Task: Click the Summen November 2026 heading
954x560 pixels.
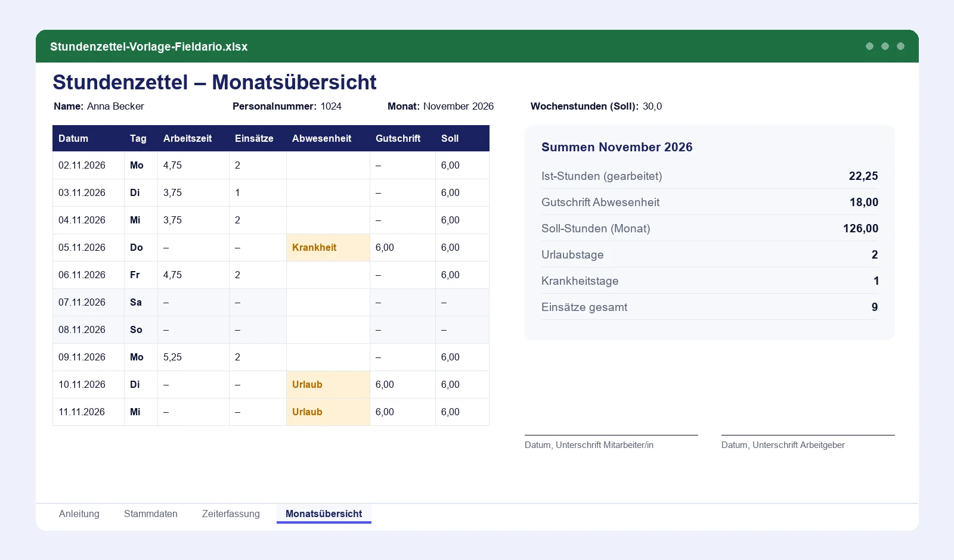Action: [617, 147]
